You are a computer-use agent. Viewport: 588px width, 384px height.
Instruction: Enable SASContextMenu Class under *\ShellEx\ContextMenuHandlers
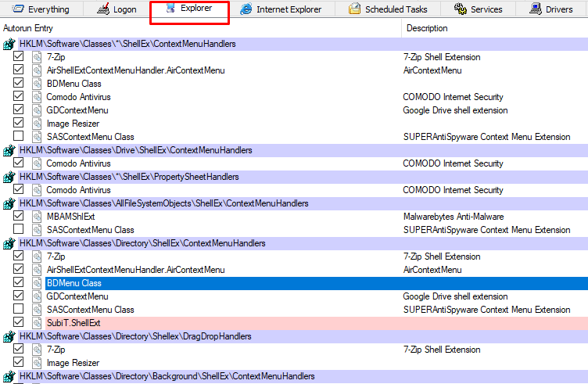pyautogui.click(x=18, y=136)
